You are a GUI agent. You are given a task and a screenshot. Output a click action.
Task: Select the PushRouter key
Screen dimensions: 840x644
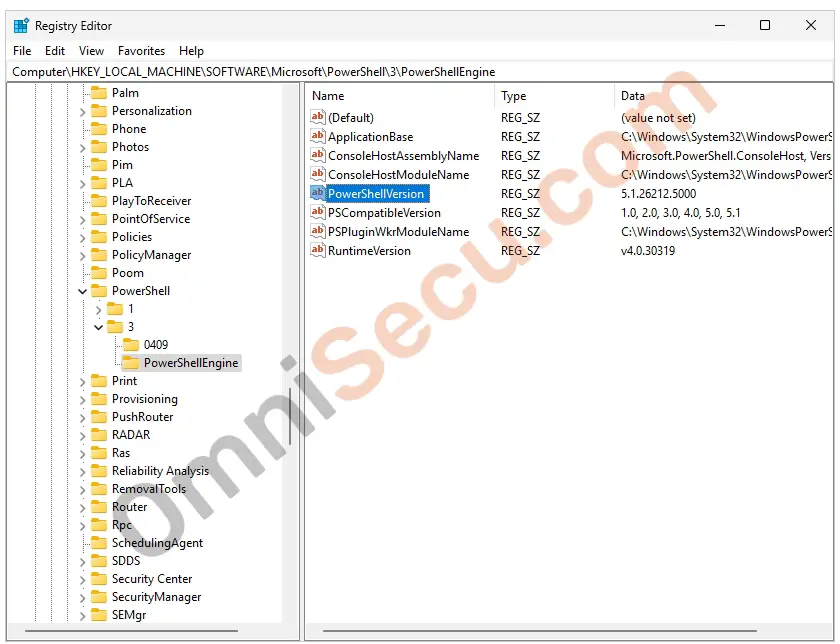click(142, 417)
